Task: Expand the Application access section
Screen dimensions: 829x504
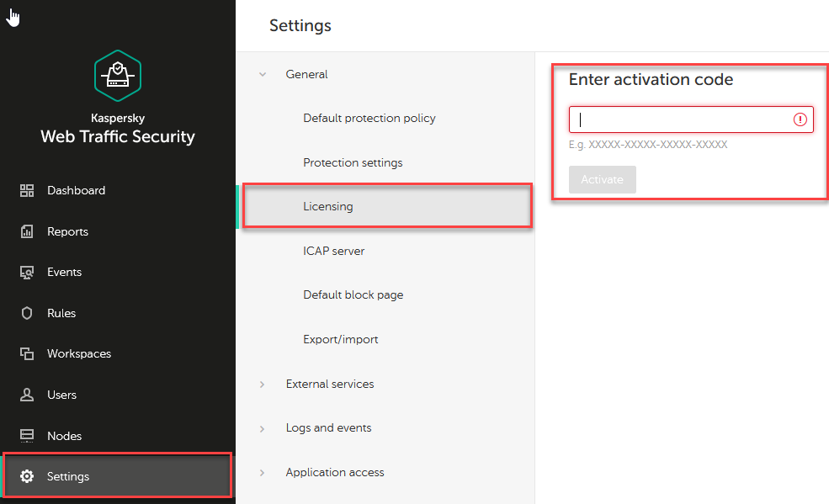Action: coord(263,473)
